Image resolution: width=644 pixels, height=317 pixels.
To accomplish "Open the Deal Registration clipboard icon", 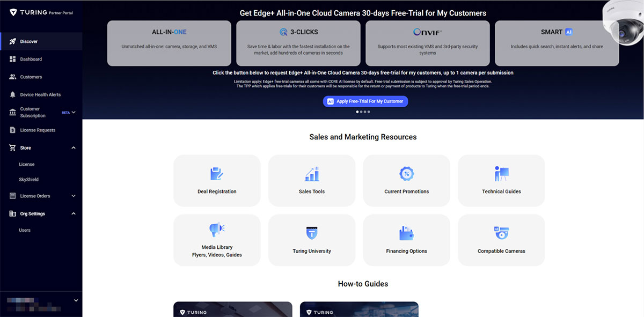I will [x=217, y=174].
